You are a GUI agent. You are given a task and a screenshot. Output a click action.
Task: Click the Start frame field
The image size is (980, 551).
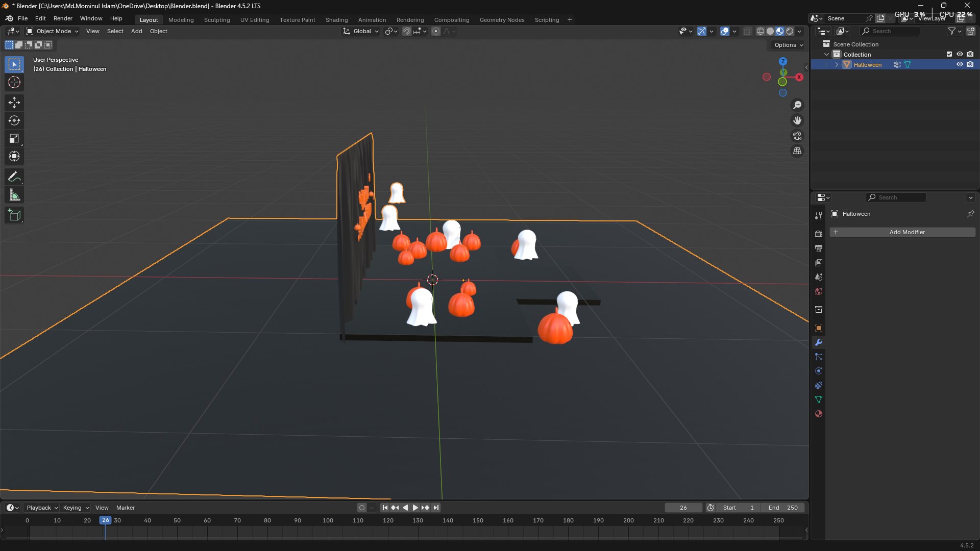[x=738, y=508]
